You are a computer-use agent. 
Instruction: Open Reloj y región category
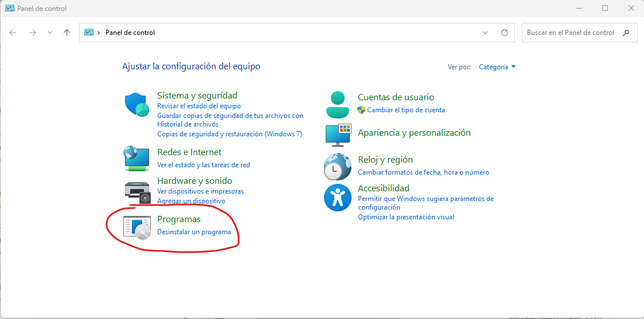point(385,159)
